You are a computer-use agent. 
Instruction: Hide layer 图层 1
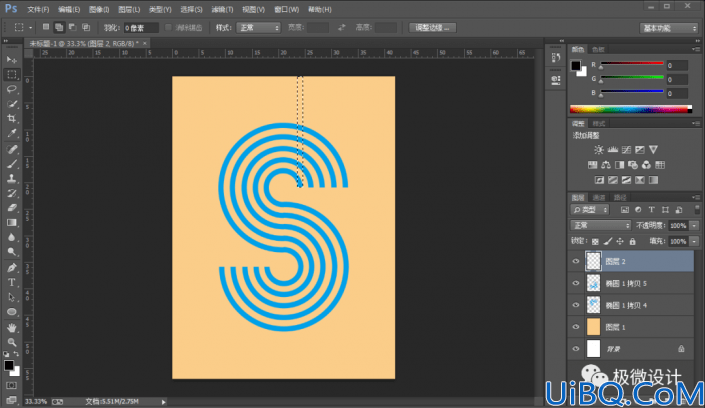576,327
